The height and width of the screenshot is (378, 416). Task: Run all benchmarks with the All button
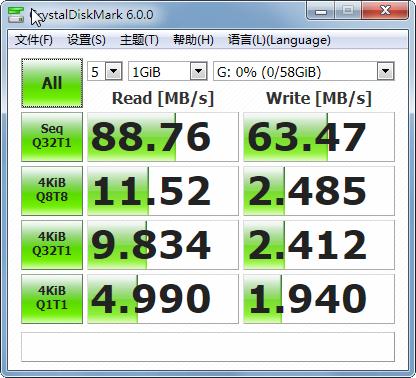pos(52,83)
